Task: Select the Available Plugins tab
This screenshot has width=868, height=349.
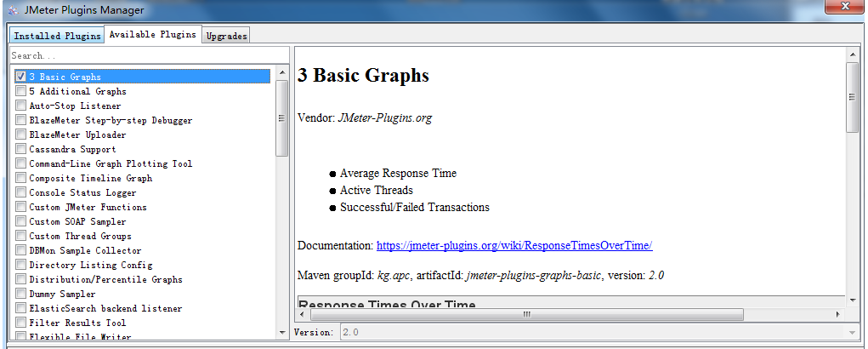Action: (153, 34)
